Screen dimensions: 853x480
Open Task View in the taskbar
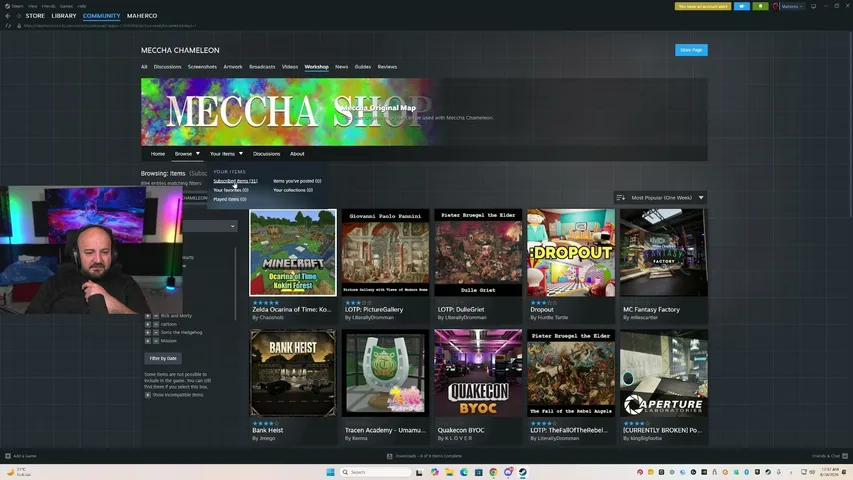[x=419, y=472]
